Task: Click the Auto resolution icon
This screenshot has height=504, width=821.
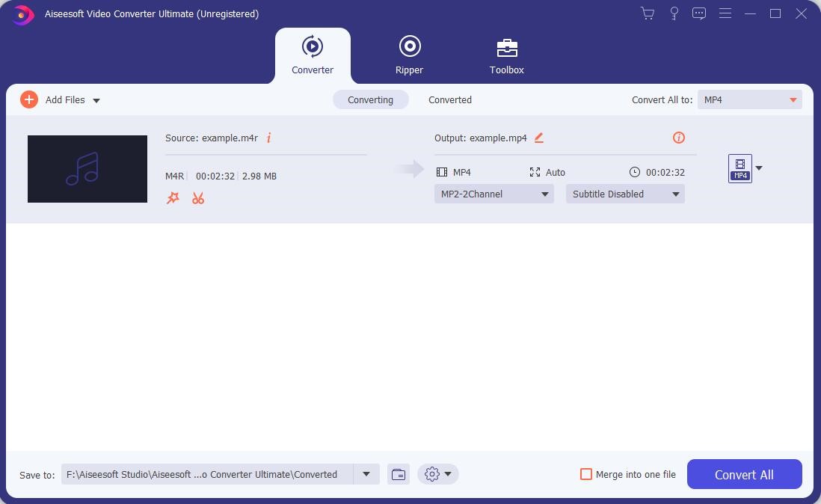Action: coord(535,172)
